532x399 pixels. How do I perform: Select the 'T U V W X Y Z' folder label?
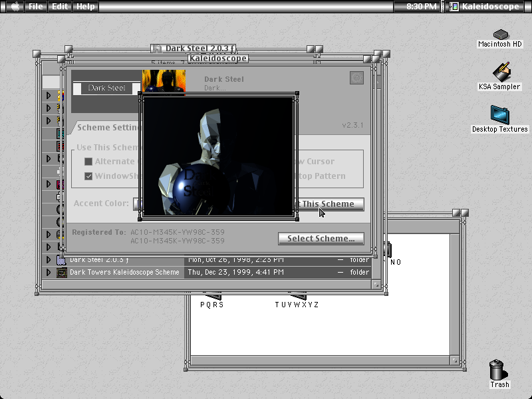297,305
